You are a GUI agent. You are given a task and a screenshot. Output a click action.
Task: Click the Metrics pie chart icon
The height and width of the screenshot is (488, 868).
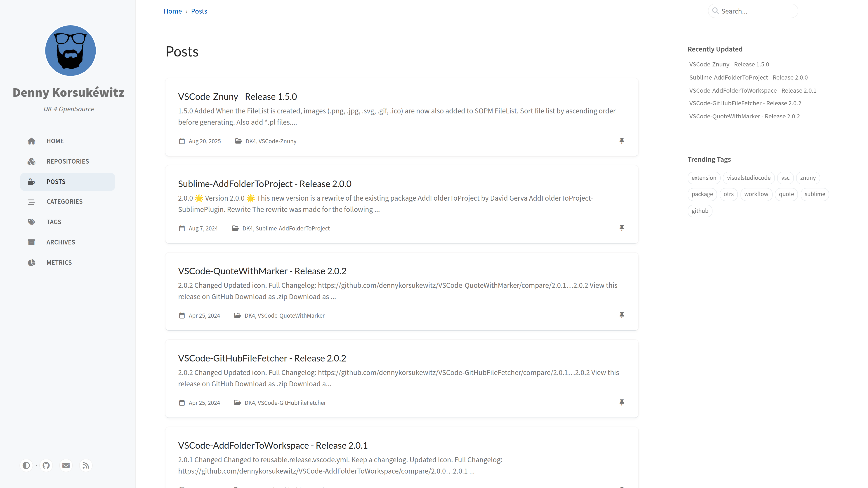pyautogui.click(x=31, y=263)
